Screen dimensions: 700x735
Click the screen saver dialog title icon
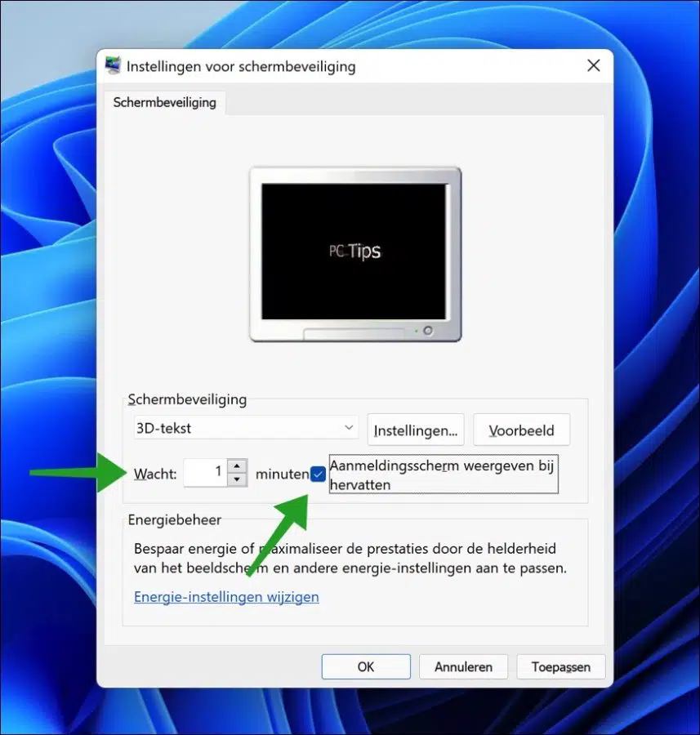[113, 65]
